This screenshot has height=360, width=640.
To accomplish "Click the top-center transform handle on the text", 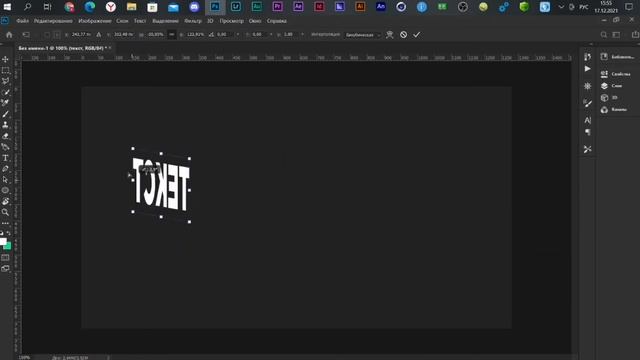I will tap(161, 153).
